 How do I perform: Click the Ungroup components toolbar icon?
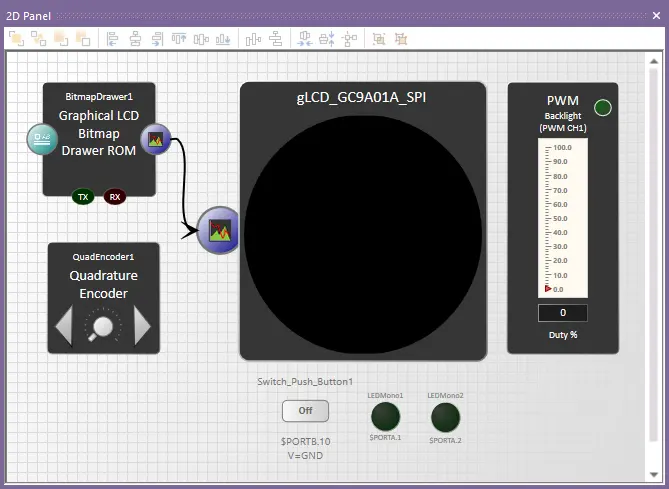pos(401,39)
